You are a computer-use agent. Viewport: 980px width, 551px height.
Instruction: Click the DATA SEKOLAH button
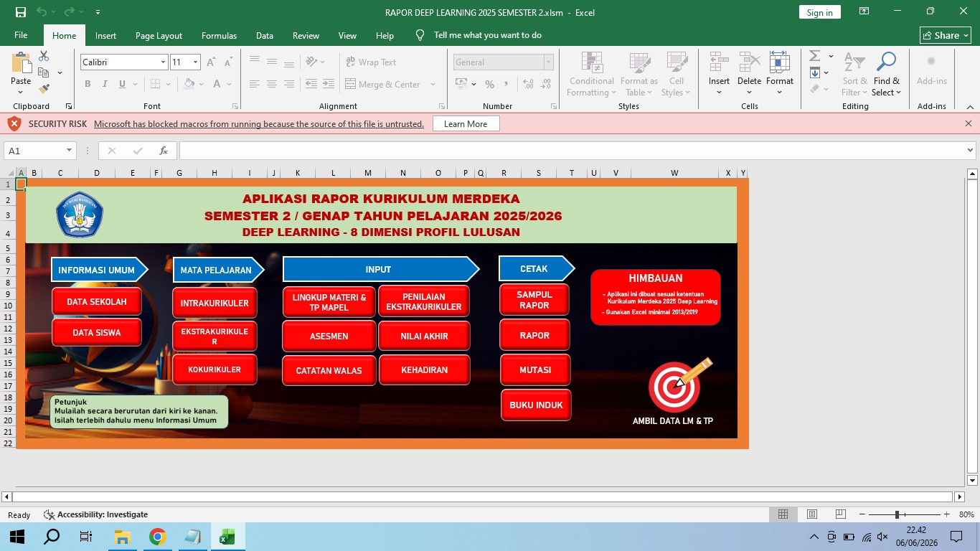click(x=97, y=302)
